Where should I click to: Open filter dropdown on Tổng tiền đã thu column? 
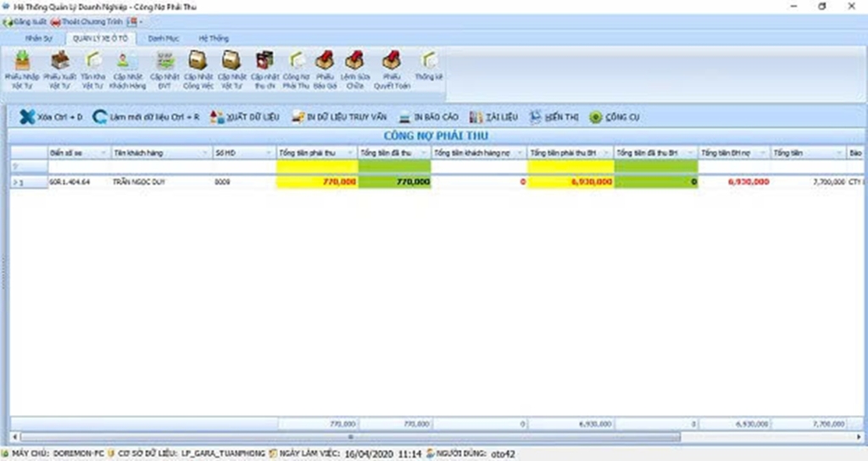pyautogui.click(x=424, y=153)
